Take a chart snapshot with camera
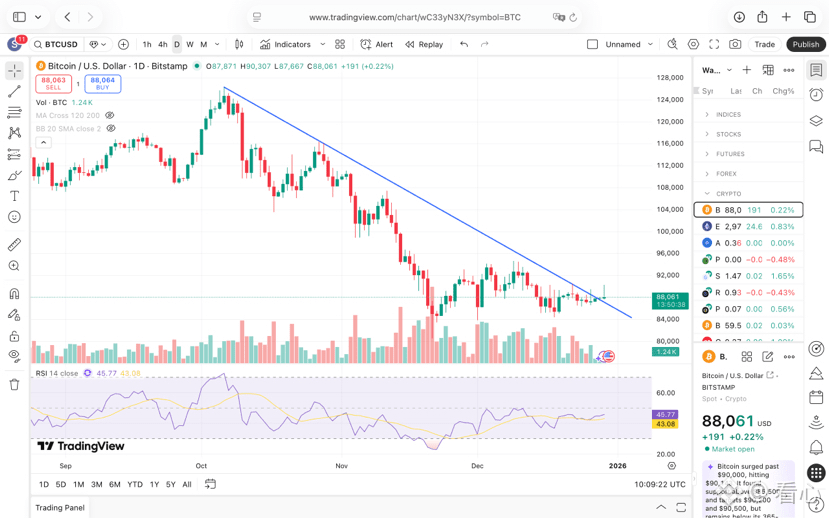Image resolution: width=829 pixels, height=518 pixels. pyautogui.click(x=735, y=44)
